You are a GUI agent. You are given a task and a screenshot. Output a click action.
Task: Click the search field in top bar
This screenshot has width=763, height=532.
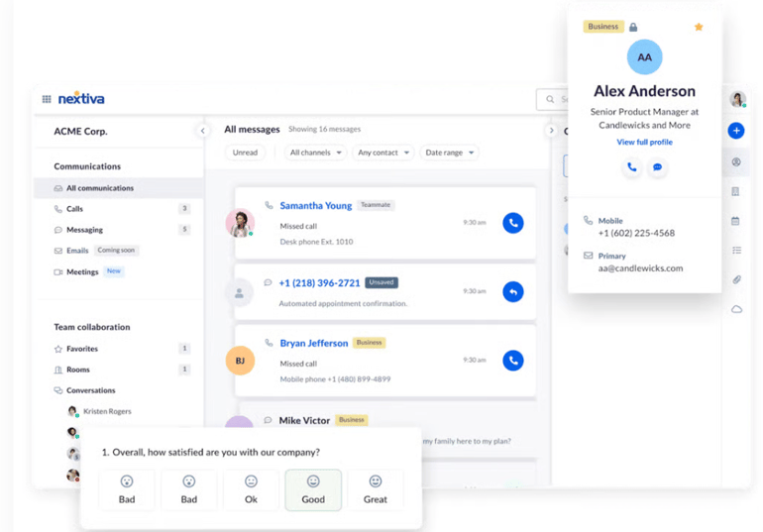[552, 99]
